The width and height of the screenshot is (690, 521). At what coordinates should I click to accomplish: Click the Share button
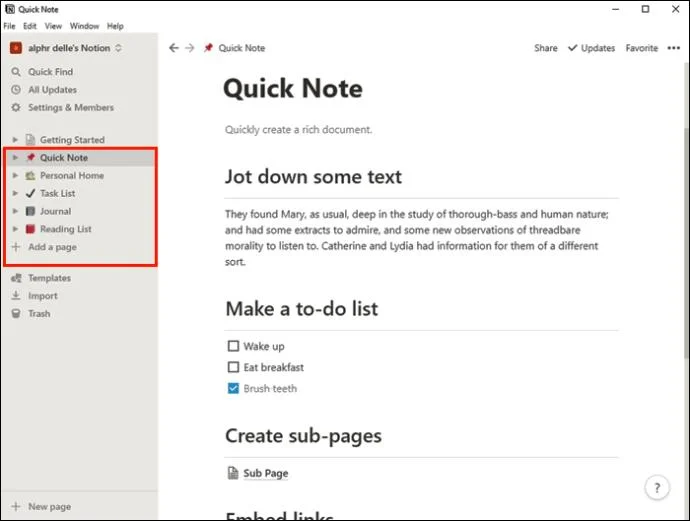546,48
